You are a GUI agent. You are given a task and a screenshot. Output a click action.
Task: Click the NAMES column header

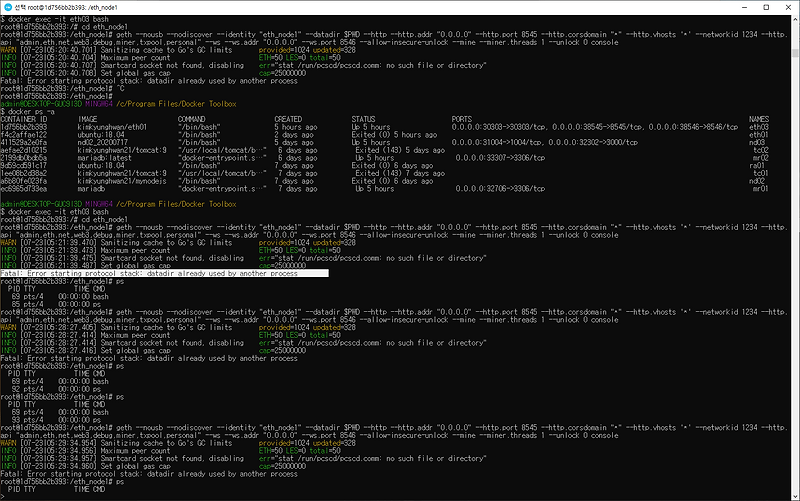759,119
